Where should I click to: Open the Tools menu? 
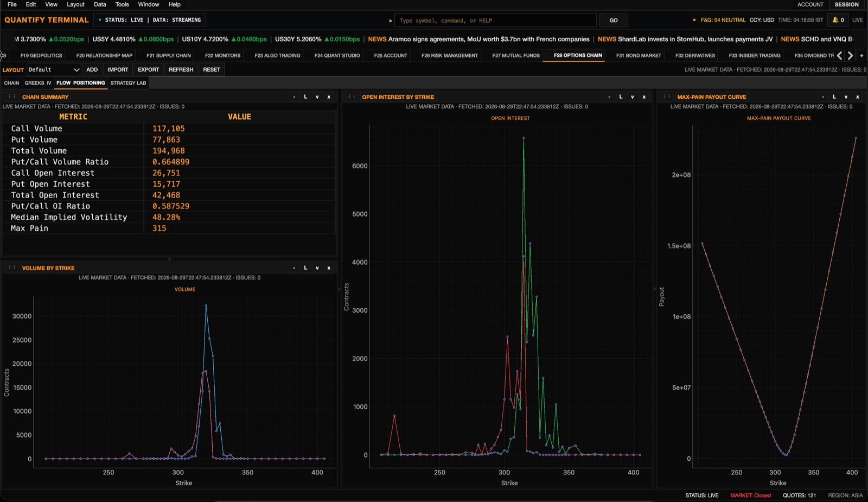[x=122, y=4]
